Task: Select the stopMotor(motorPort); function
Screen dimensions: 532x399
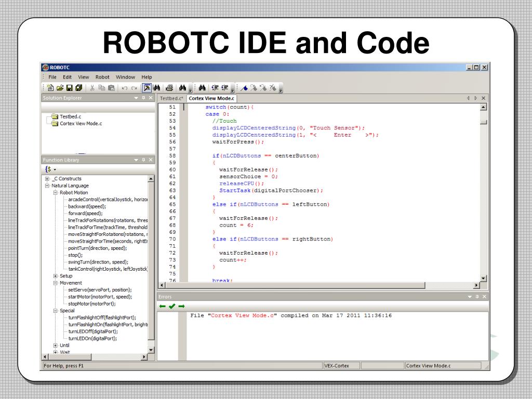Action: (91, 303)
